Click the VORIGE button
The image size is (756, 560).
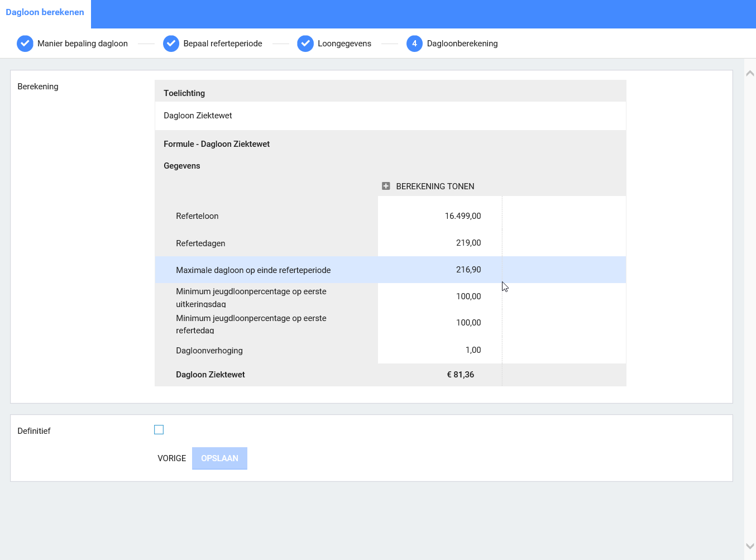click(x=171, y=458)
